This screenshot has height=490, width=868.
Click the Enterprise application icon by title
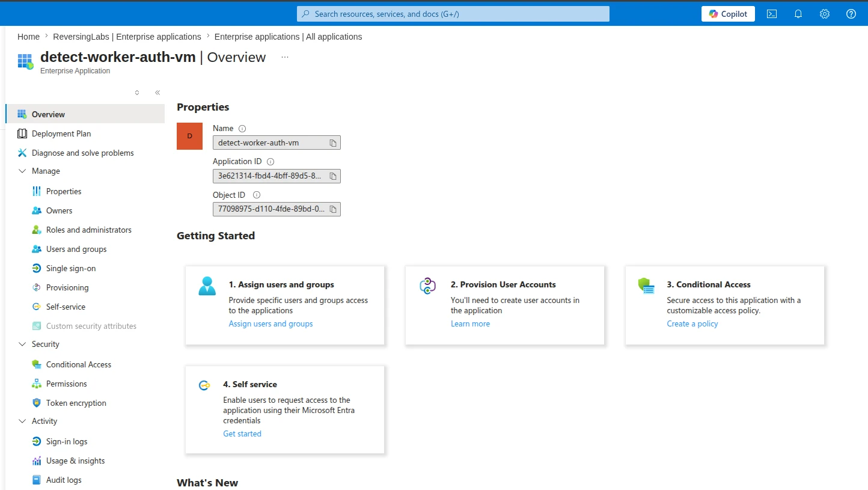tap(25, 61)
